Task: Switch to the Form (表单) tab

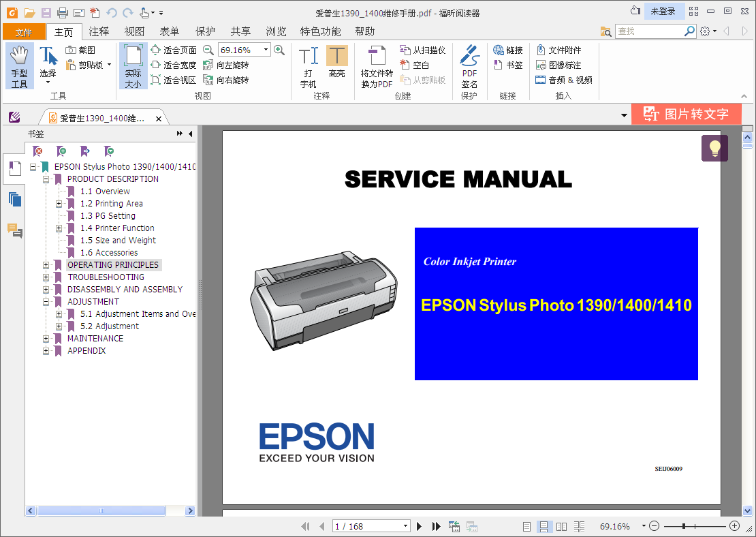Action: click(x=169, y=31)
